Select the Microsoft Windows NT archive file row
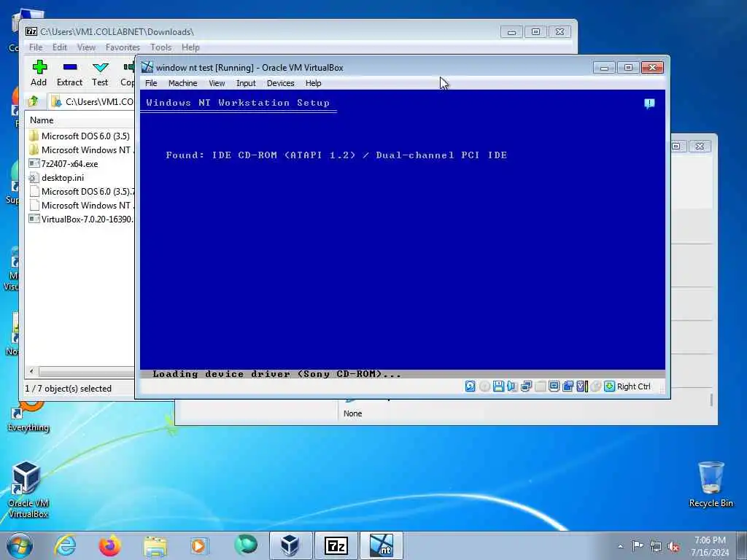 pyautogui.click(x=81, y=205)
